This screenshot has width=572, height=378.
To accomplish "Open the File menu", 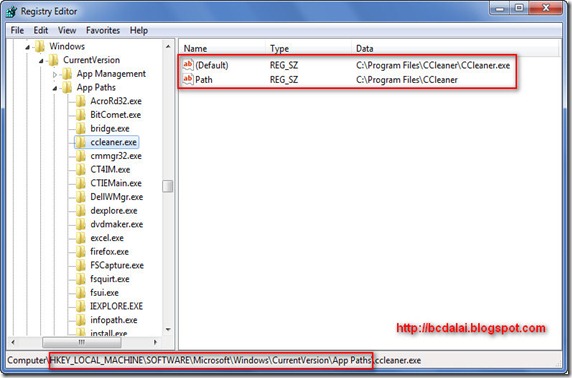I will point(17,30).
